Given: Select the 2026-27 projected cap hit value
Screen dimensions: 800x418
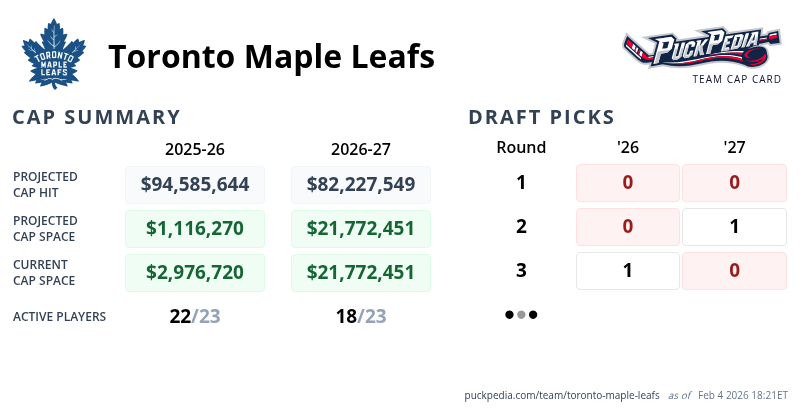Looking at the screenshot, I should (361, 184).
